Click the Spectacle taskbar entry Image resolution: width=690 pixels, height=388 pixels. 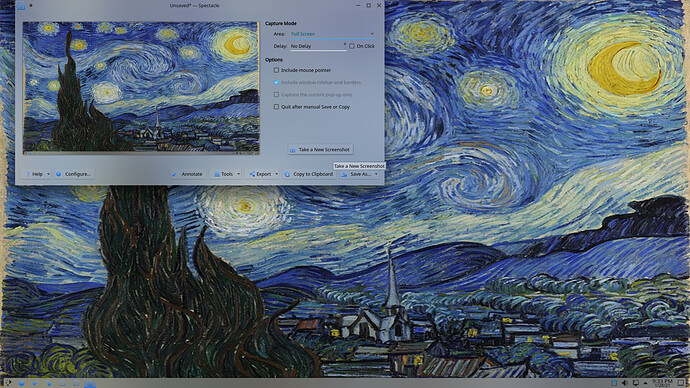pyautogui.click(x=90, y=384)
